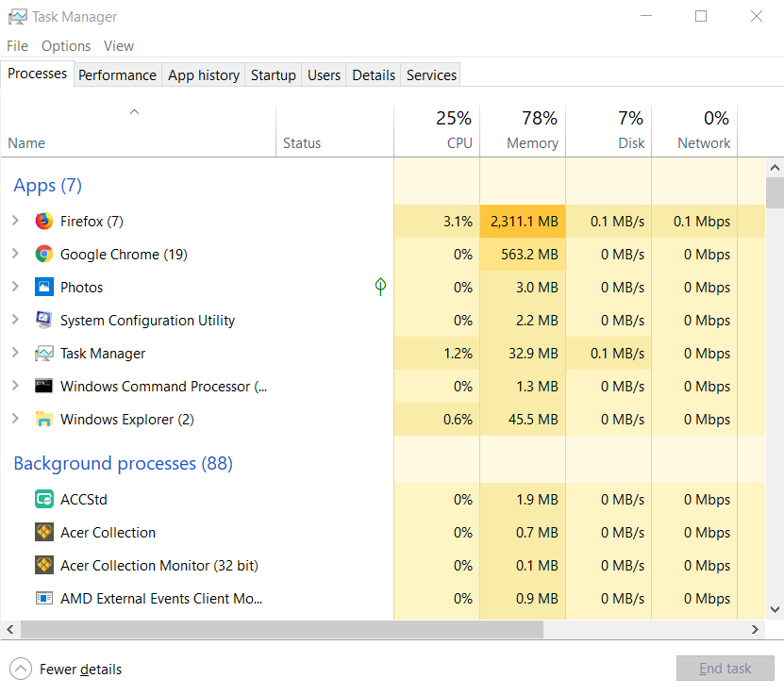This screenshot has width=784, height=695.
Task: Click the Windows Command Processor icon
Action: [x=44, y=387]
